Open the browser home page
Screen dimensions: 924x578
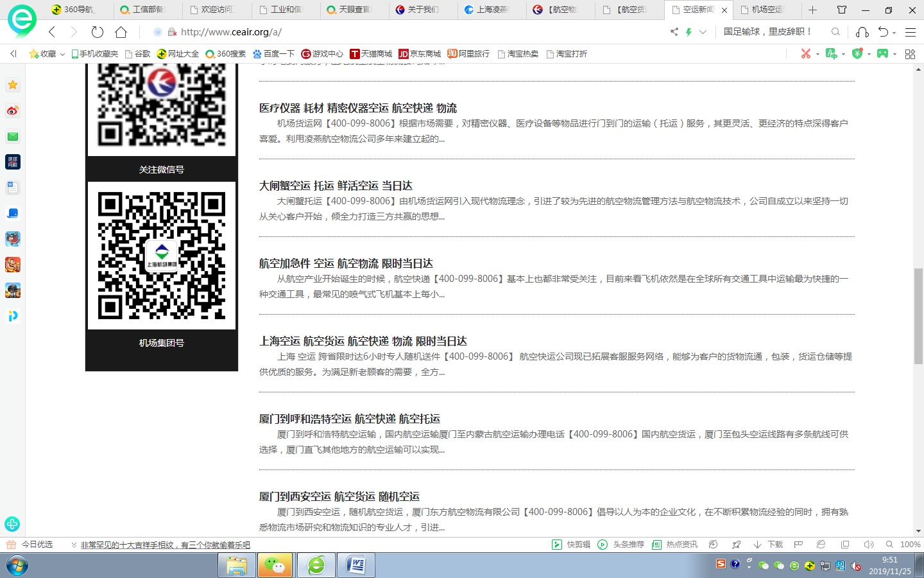coord(121,32)
